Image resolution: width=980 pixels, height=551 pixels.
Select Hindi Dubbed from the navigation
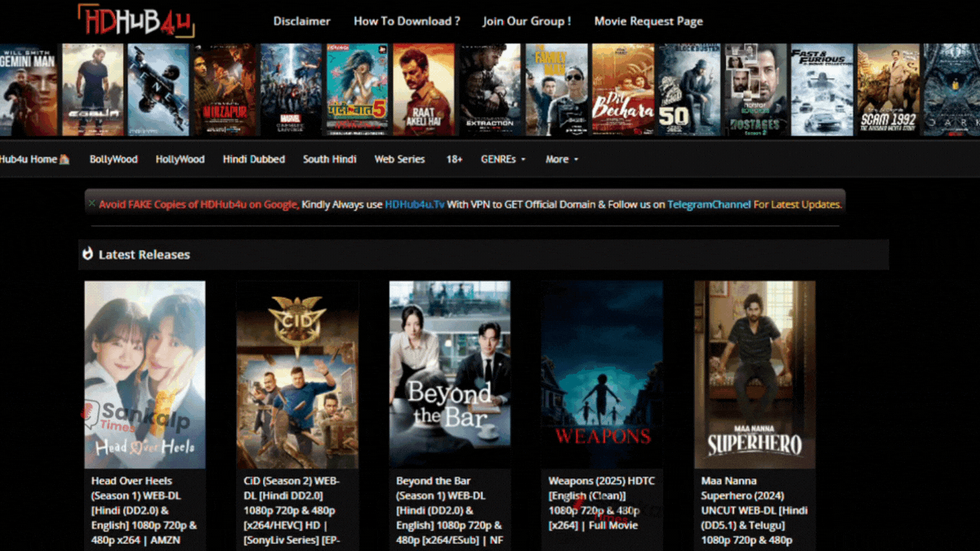point(254,159)
